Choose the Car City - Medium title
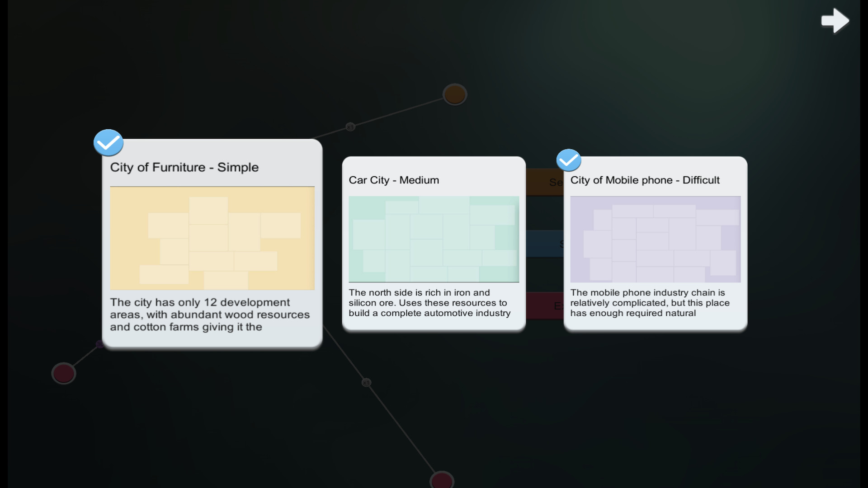 pos(394,180)
